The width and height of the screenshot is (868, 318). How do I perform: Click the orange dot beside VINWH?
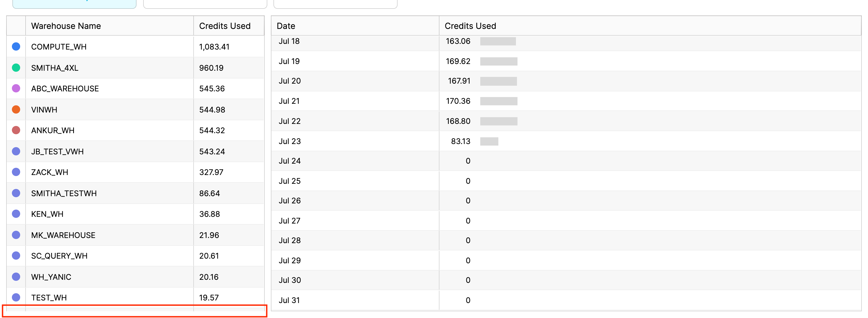tap(16, 109)
